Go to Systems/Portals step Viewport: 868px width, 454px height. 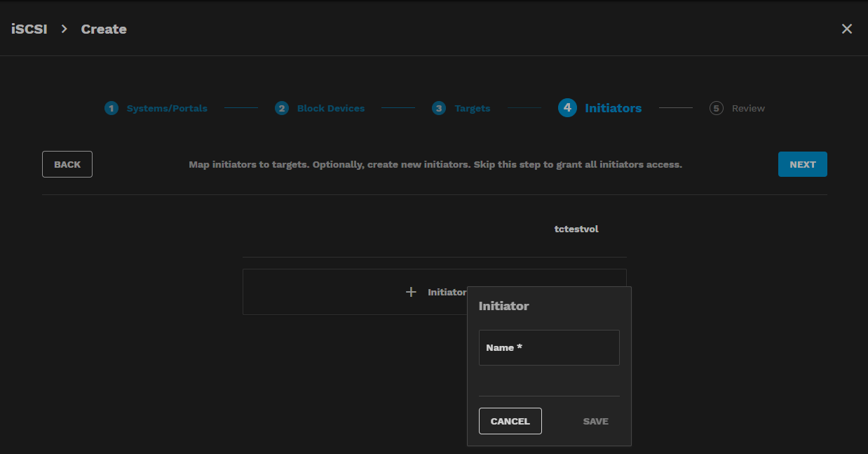click(167, 108)
